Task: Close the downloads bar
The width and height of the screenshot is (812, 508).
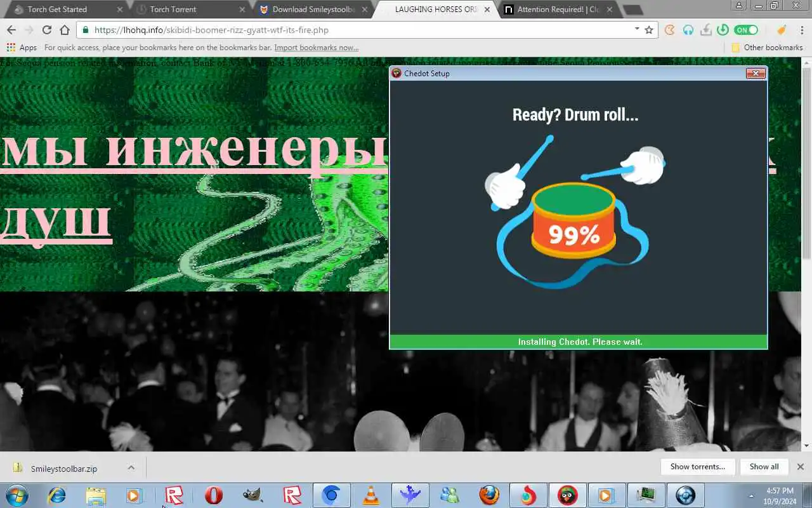Action: (x=801, y=466)
